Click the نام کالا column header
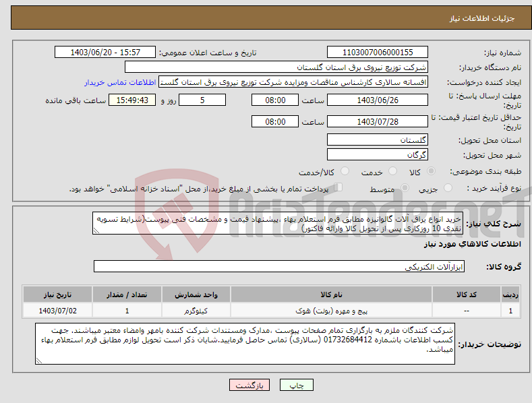The width and height of the screenshot is (532, 403). (331, 294)
